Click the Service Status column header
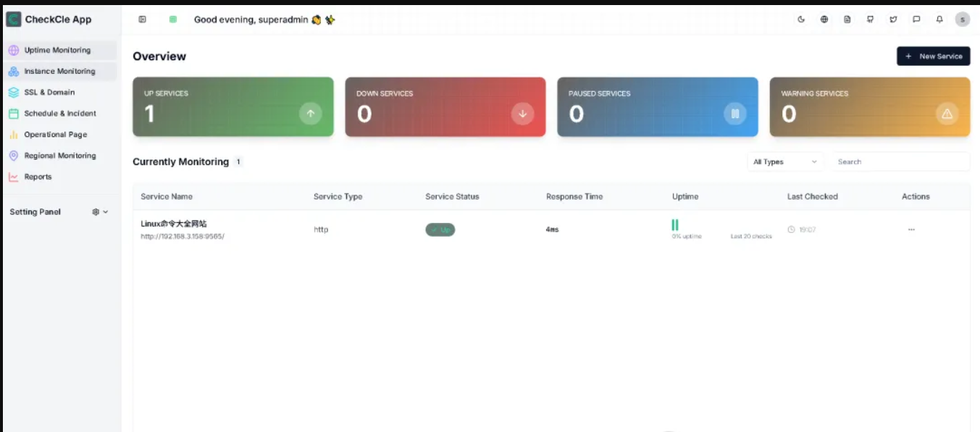 click(452, 197)
